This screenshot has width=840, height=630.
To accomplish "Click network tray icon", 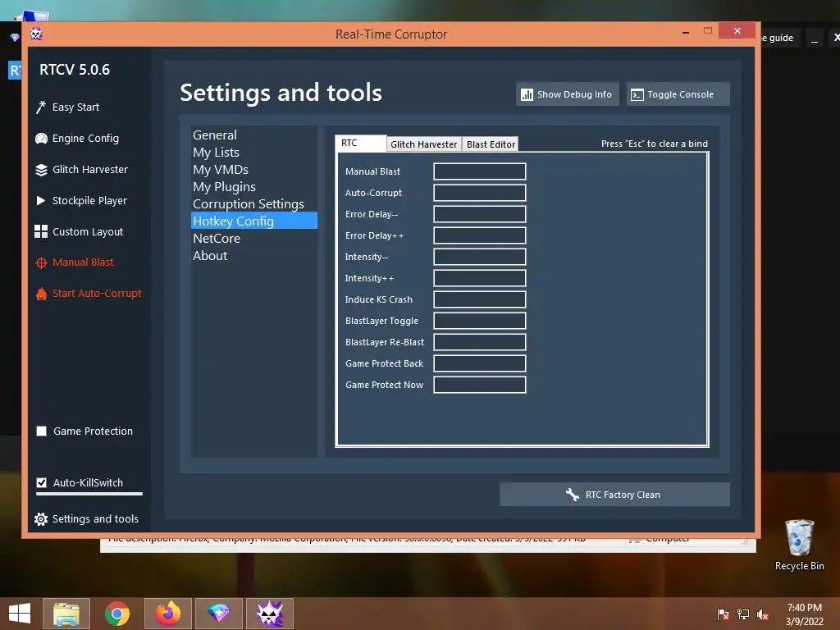I will coord(743,614).
